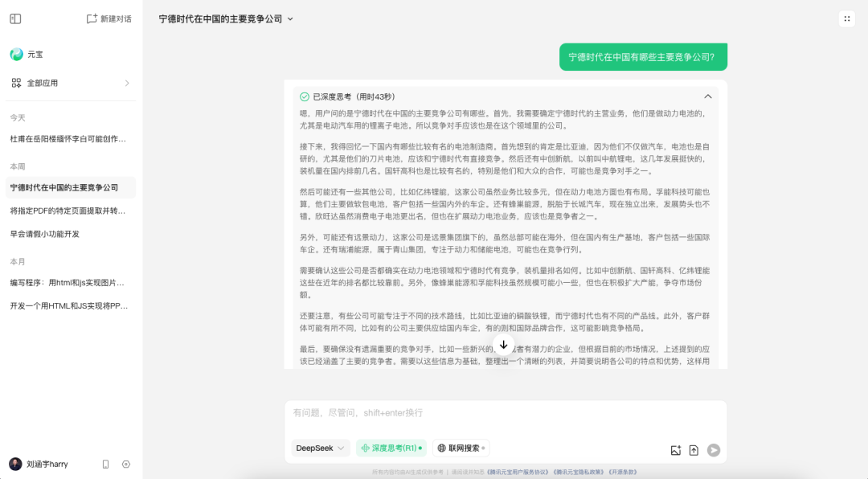Jump to bottom with the down-arrow button
This screenshot has height=479, width=868.
(x=503, y=345)
